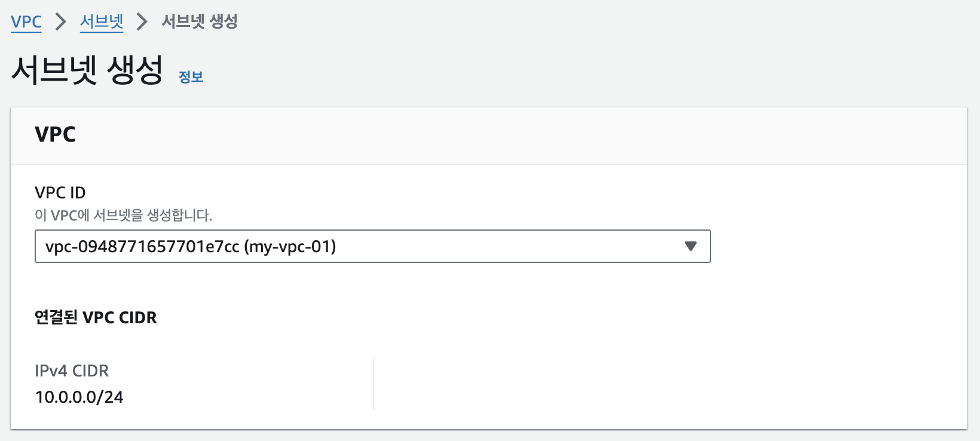This screenshot has width=980, height=441.
Task: Open the 정보 info link
Action: click(191, 77)
